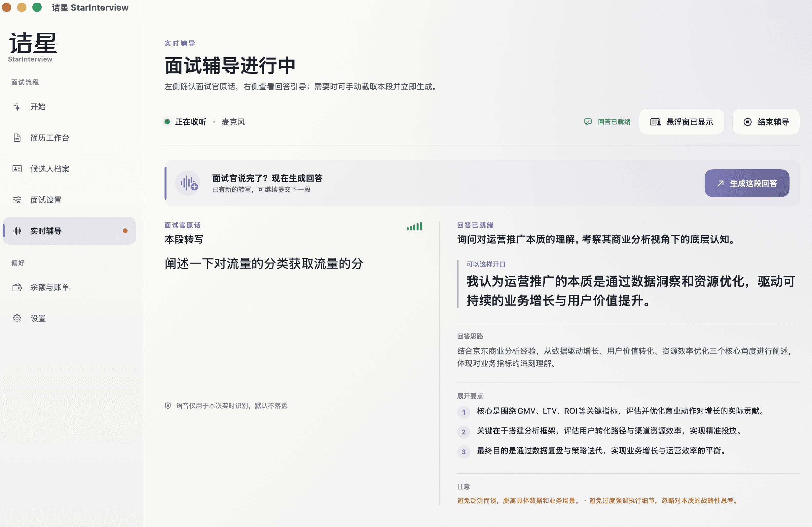Click the 生成这段回答 button

click(x=747, y=183)
